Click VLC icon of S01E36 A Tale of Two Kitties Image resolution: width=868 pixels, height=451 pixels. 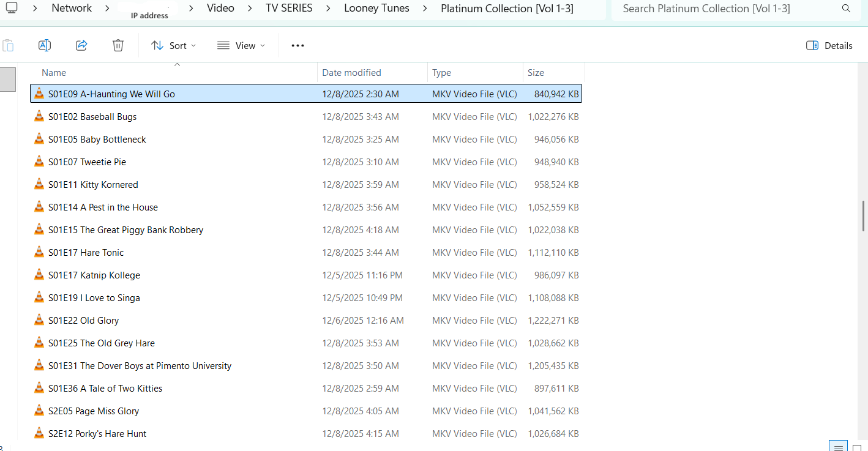(39, 388)
